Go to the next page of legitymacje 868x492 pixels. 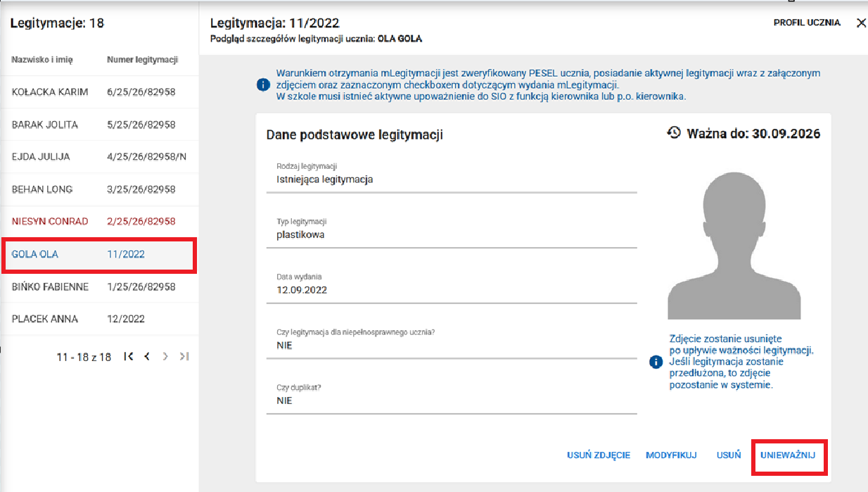[165, 356]
